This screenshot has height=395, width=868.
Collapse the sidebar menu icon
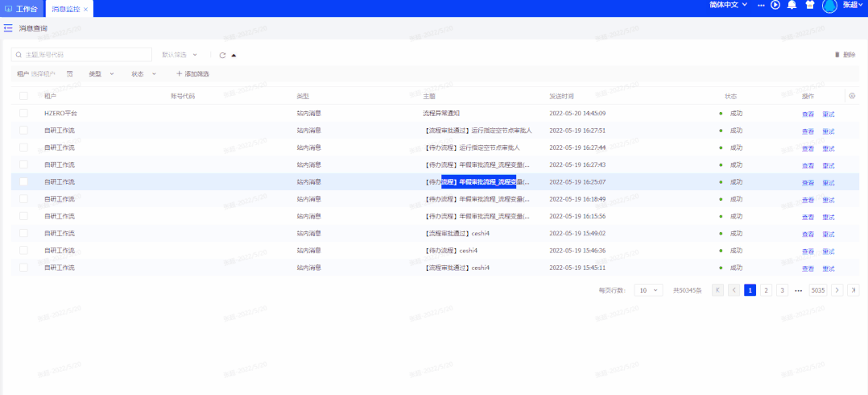8,28
